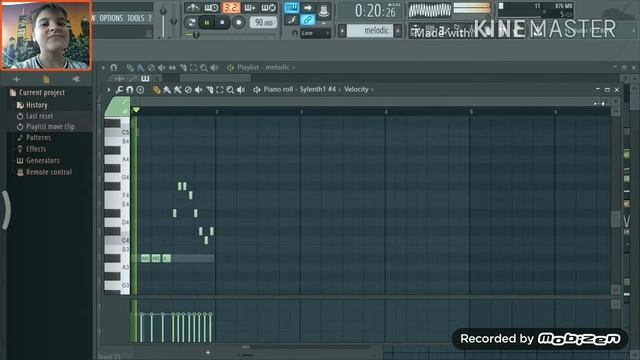Open the melodic pattern selector

pyautogui.click(x=371, y=31)
